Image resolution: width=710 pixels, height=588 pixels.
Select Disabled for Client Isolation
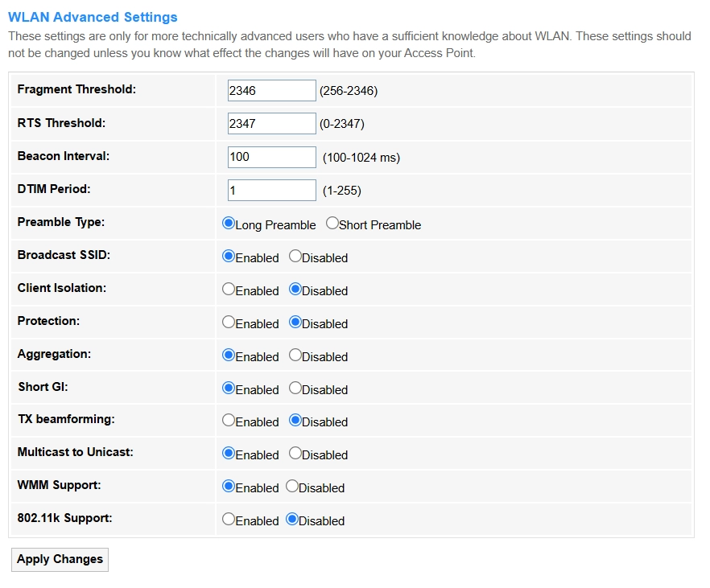pos(295,290)
